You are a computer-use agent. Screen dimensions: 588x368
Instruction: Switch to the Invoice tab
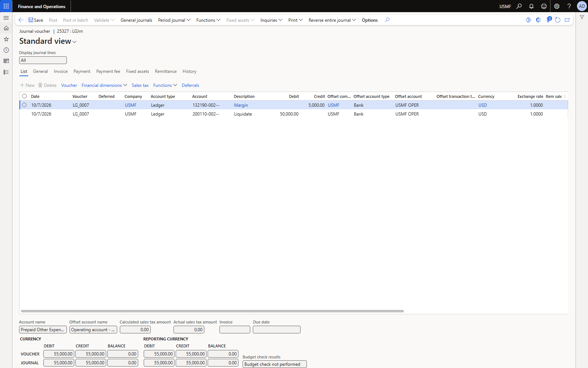point(61,71)
